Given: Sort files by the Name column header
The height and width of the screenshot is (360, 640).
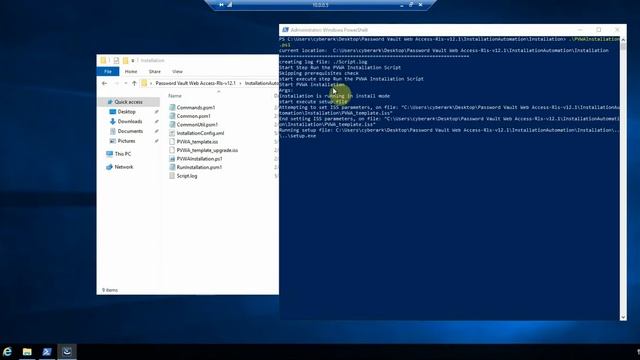Looking at the screenshot, I should click(175, 96).
